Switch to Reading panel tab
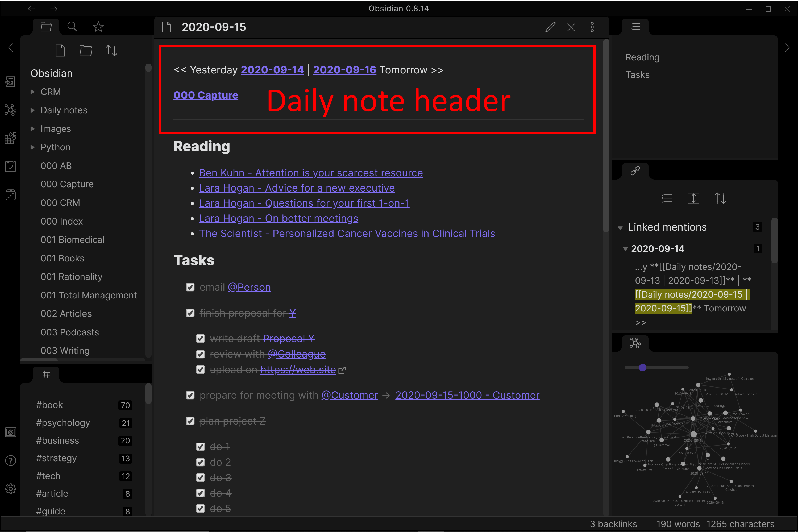The height and width of the screenshot is (532, 798). [643, 57]
